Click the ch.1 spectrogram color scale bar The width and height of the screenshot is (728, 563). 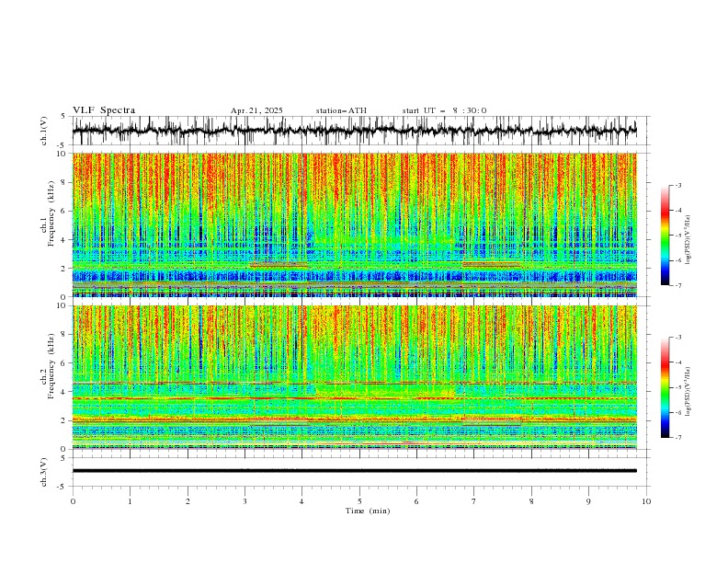point(665,236)
